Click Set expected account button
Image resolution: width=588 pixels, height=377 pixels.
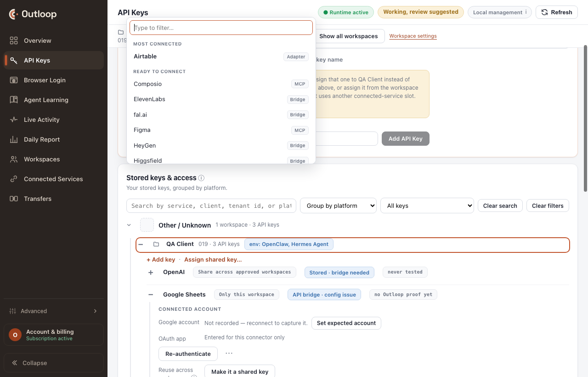[346, 323]
